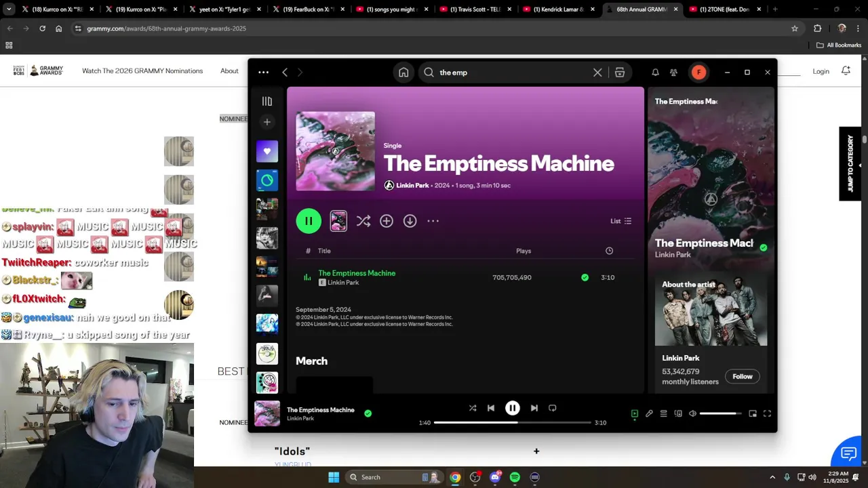Toggle saved check in the player bar
The width and height of the screenshot is (868, 488).
368,413
